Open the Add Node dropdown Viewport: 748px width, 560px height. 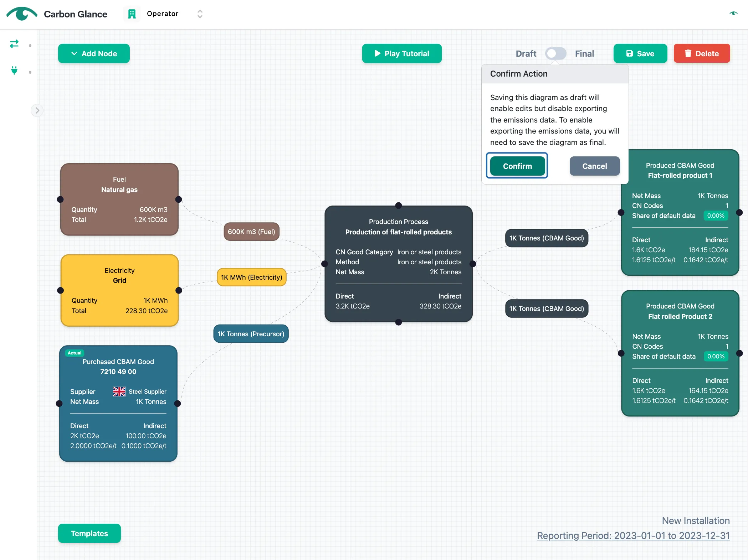pyautogui.click(x=94, y=53)
